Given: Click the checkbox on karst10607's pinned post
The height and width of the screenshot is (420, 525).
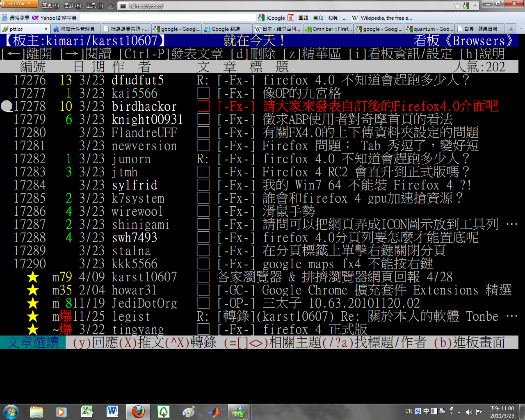Looking at the screenshot, I should pyautogui.click(x=203, y=277).
